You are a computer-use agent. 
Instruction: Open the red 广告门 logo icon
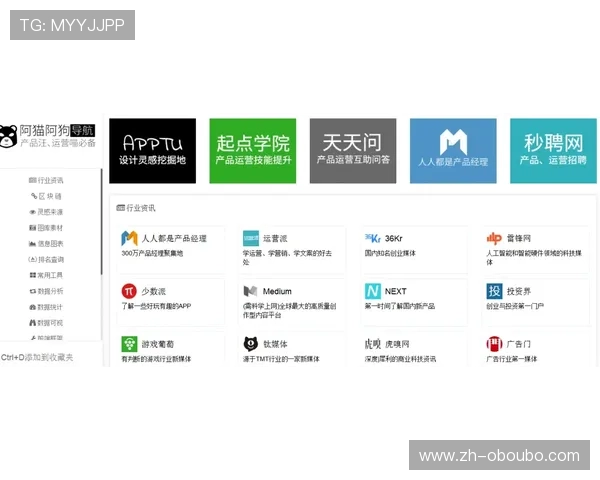click(x=494, y=344)
